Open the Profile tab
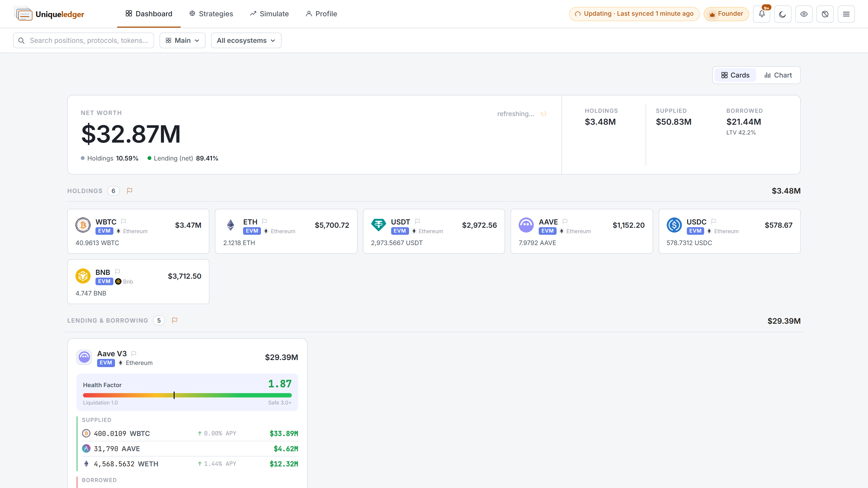 321,14
